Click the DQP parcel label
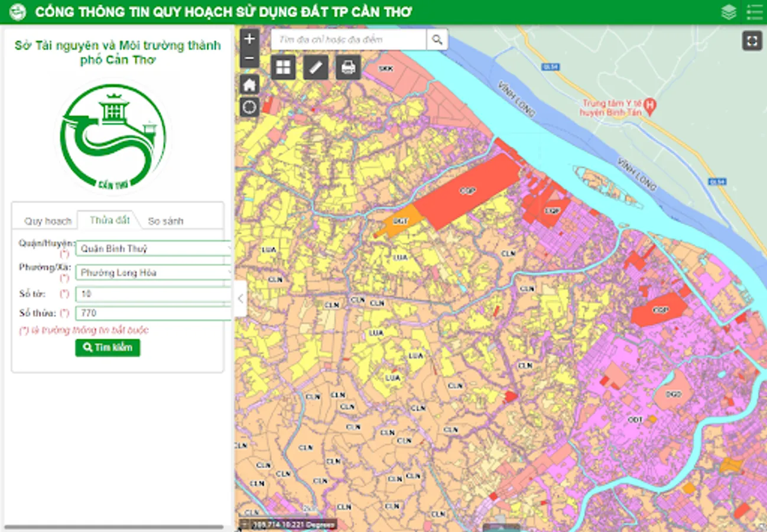 [x=552, y=210]
